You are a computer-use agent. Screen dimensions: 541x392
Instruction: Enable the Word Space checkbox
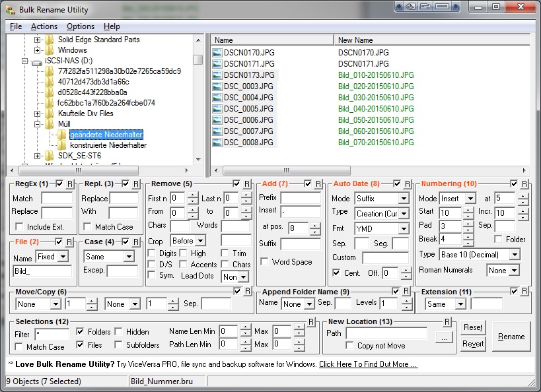click(265, 262)
